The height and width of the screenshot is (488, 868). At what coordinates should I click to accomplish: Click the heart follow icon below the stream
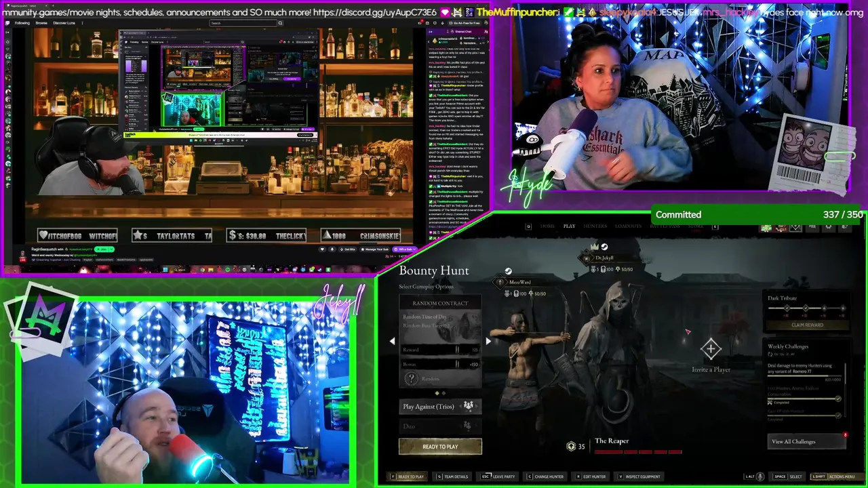(x=322, y=249)
